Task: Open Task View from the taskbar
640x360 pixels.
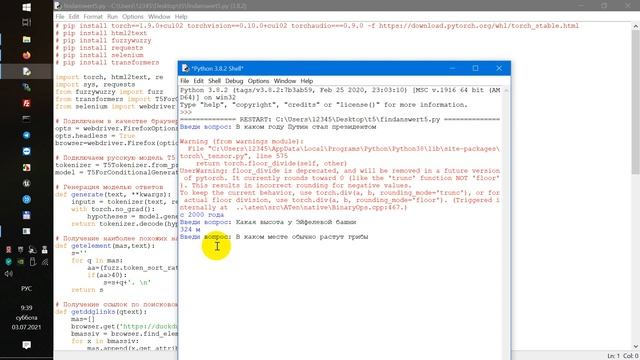Action: (x=27, y=22)
